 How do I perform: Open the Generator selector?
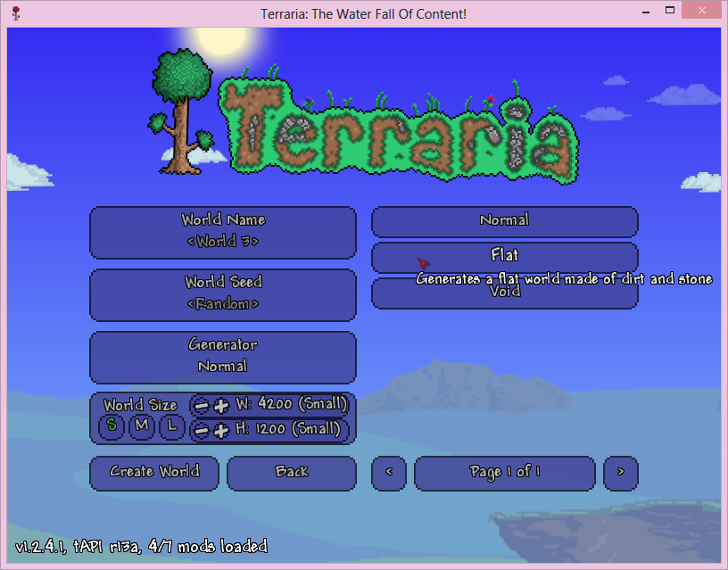[x=223, y=358]
